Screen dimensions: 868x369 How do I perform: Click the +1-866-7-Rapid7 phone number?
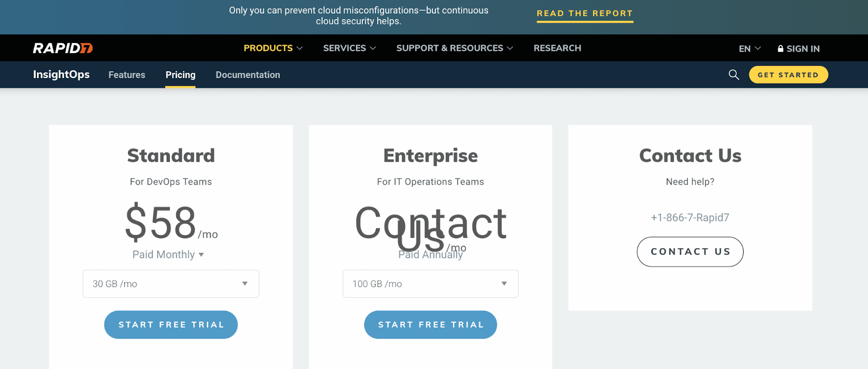pos(690,218)
